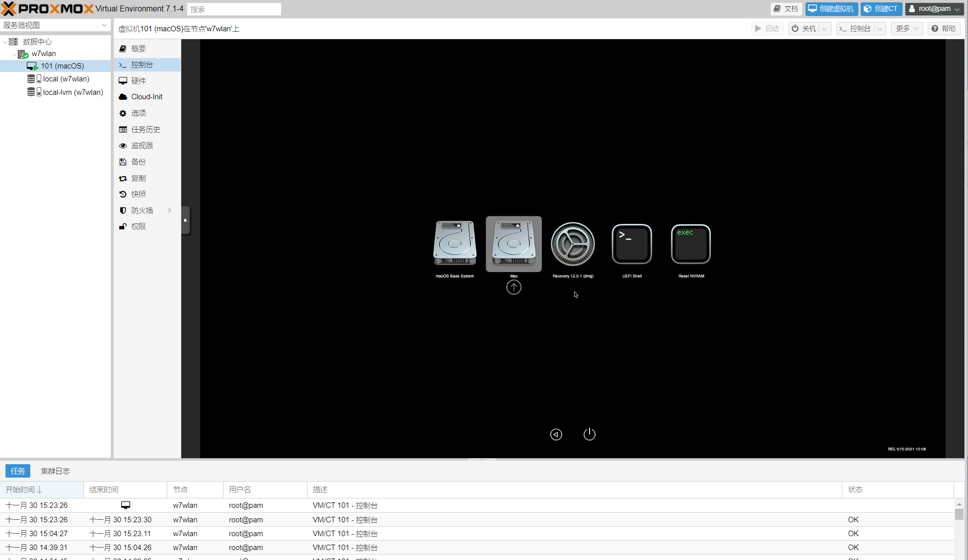The width and height of the screenshot is (968, 560).
Task: Open the 文档 documentation button
Action: coord(786,8)
